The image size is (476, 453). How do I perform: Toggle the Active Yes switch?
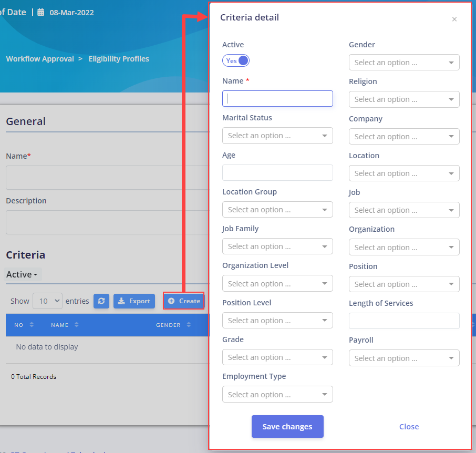coord(236,60)
